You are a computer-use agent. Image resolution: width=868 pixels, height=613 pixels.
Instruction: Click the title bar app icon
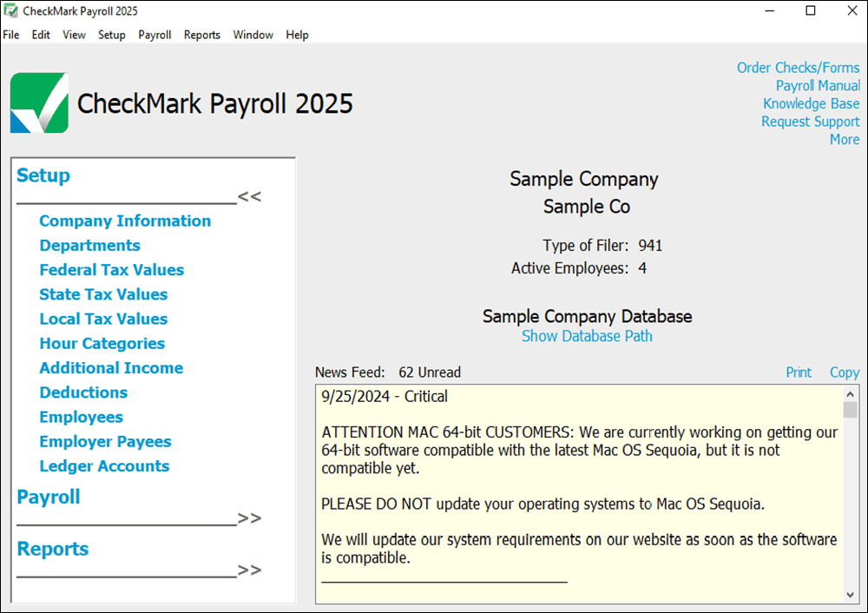(10, 11)
